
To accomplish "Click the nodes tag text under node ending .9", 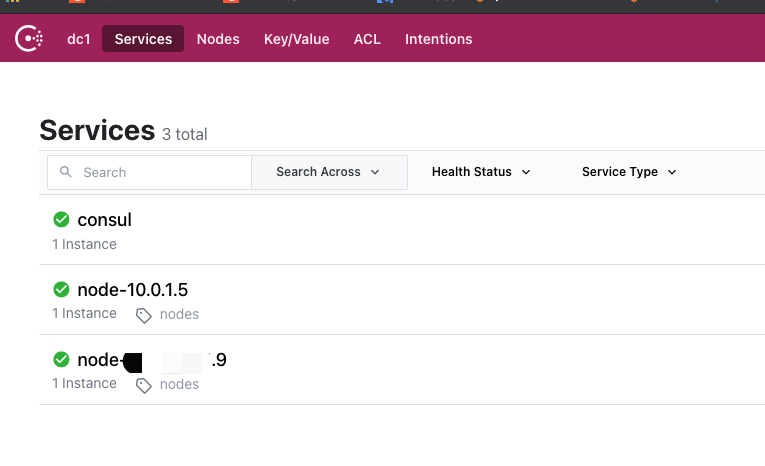I will coord(179,385).
